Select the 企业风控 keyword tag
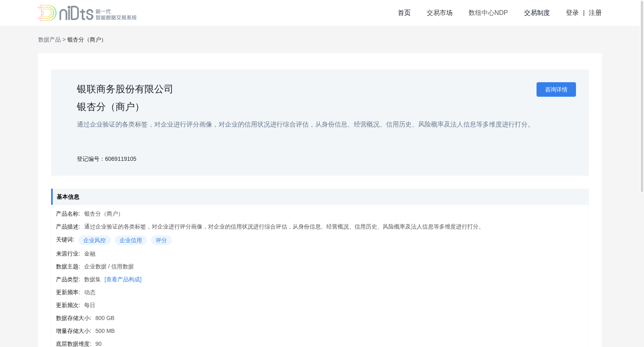The width and height of the screenshot is (644, 347). pos(95,240)
